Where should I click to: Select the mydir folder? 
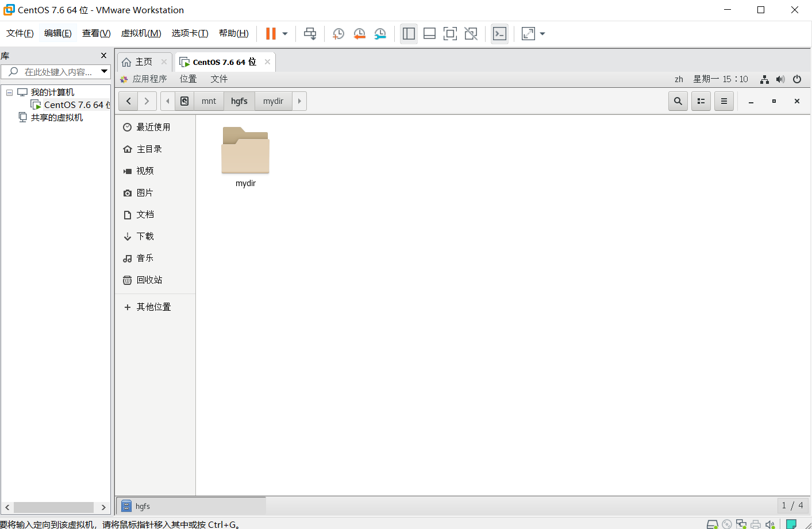pyautogui.click(x=245, y=157)
